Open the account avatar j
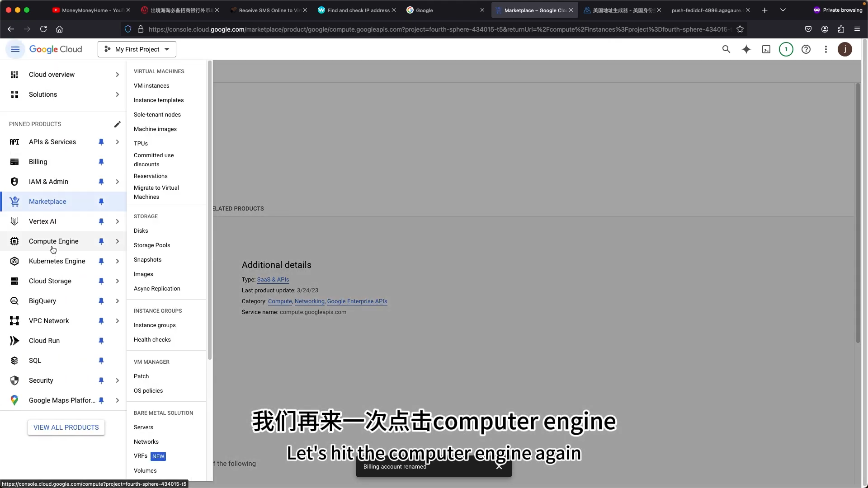 [845, 49]
